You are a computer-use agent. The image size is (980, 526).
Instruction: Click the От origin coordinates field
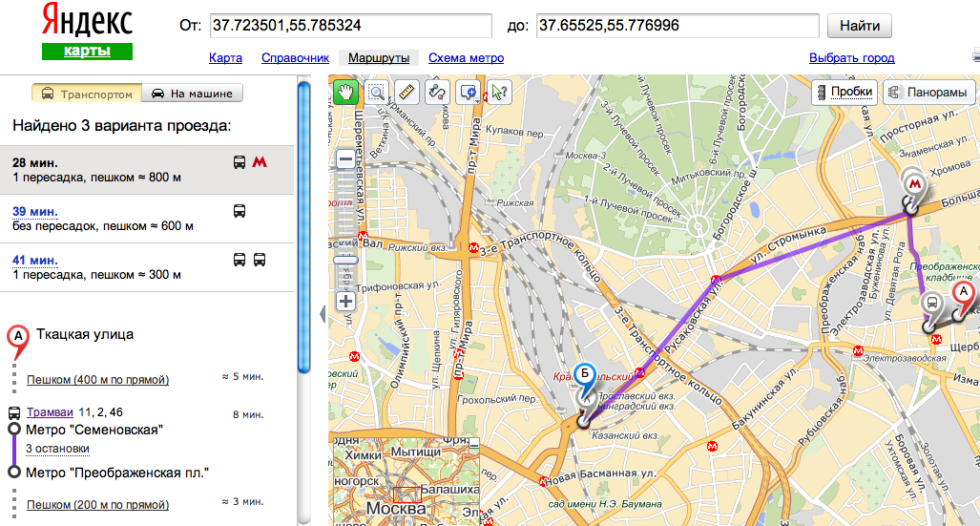point(347,26)
